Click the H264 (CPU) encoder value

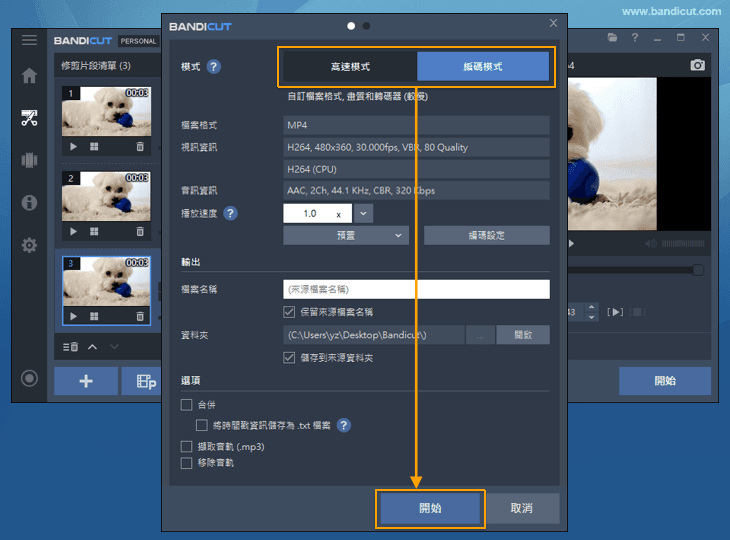point(416,169)
